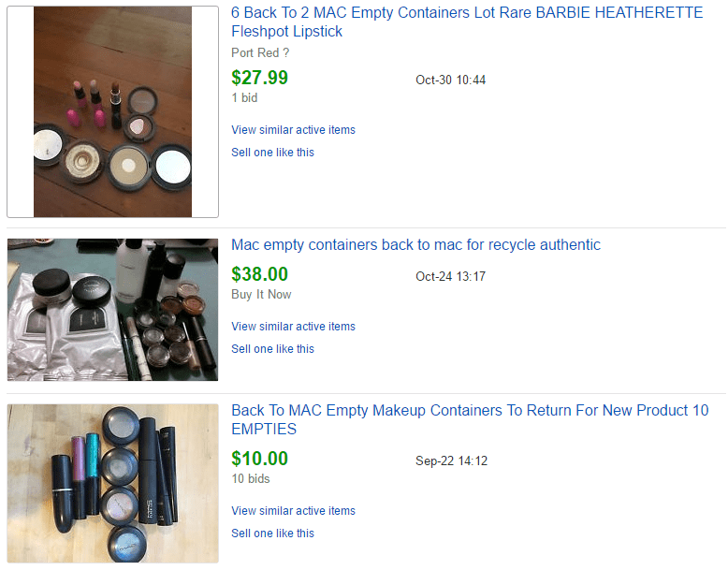Open '6 Back To 2 MAC Empty Containers' listing title
This screenshot has width=728, height=570.
coord(467,22)
